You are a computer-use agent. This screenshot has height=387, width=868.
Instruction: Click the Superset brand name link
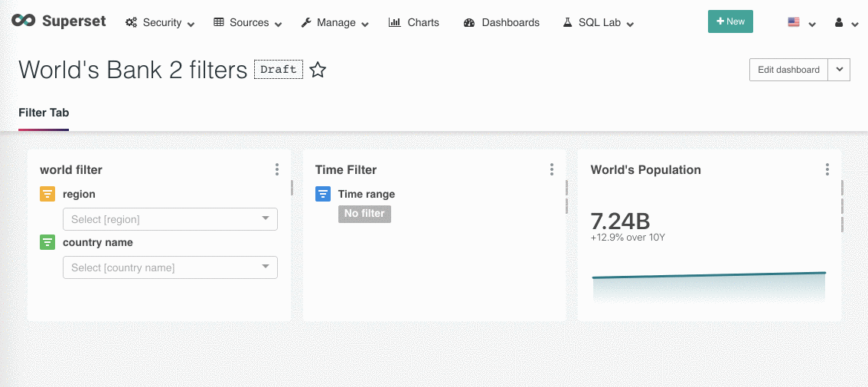pyautogui.click(x=73, y=21)
